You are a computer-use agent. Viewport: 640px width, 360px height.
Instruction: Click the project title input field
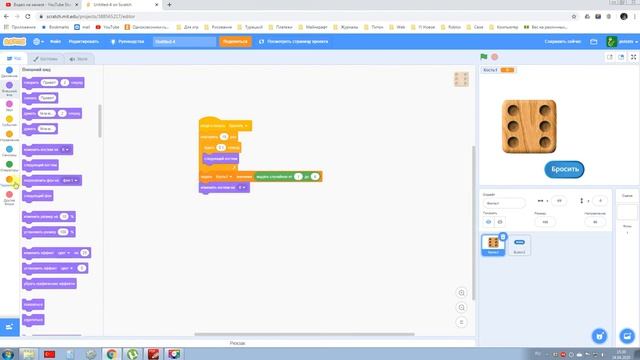point(184,42)
